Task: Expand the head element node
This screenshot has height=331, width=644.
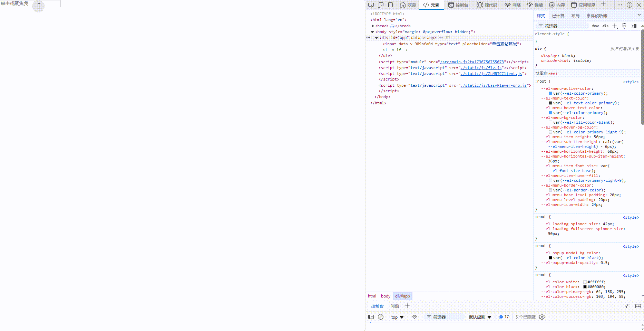Action: (x=373, y=26)
